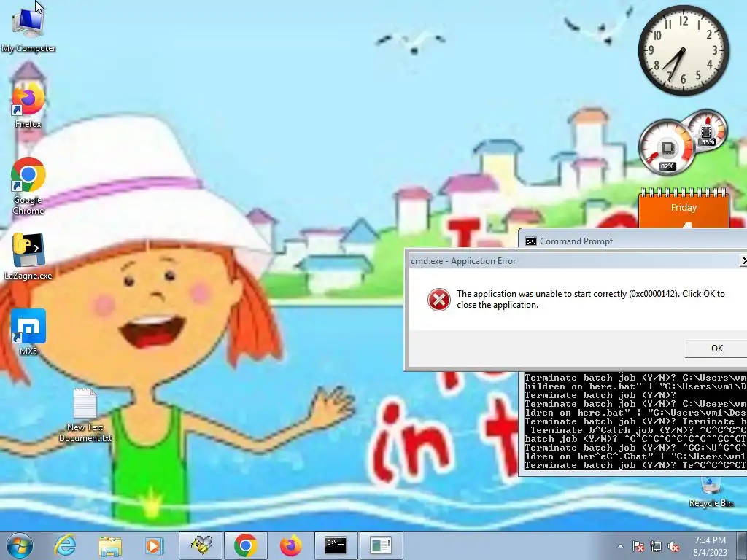Open the Recycle Bin icon

[x=711, y=492]
